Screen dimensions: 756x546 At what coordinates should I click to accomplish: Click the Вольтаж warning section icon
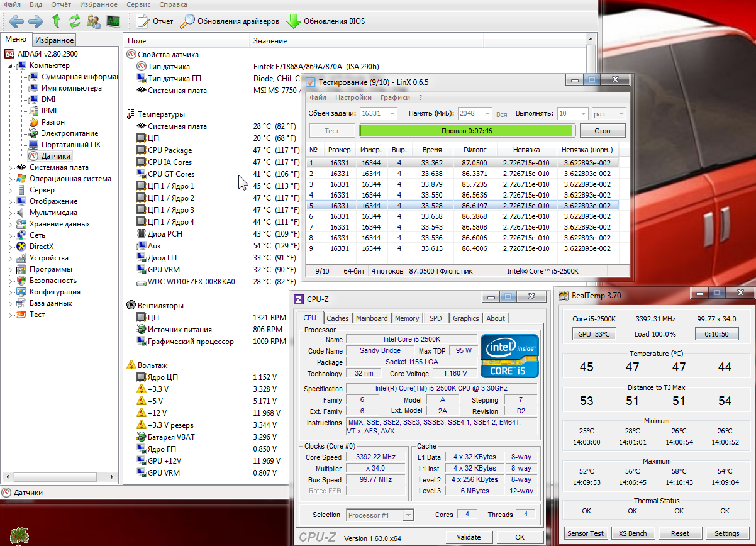coord(131,365)
